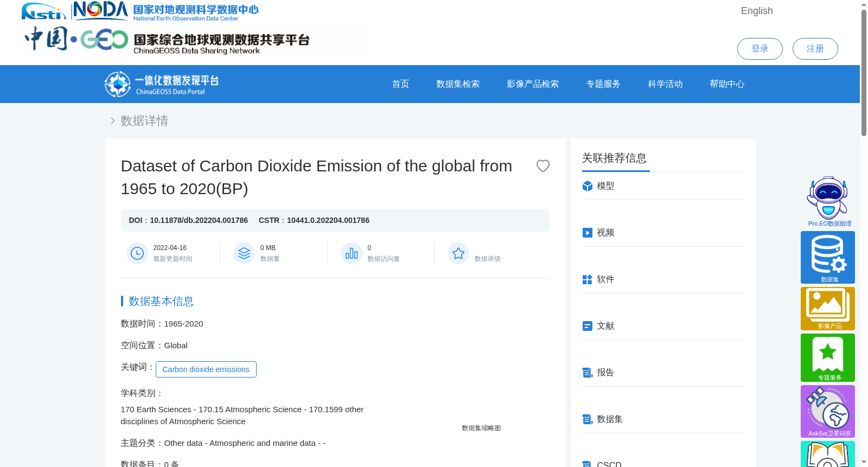Click the chevron before 数据详情 breadcrumb

coord(113,121)
